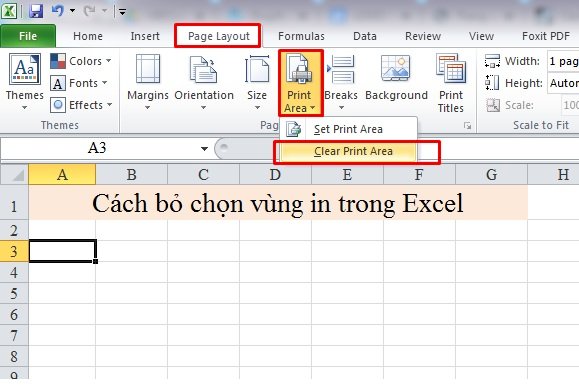Click the Colors theme icon
This screenshot has height=388, width=579.
pos(58,61)
